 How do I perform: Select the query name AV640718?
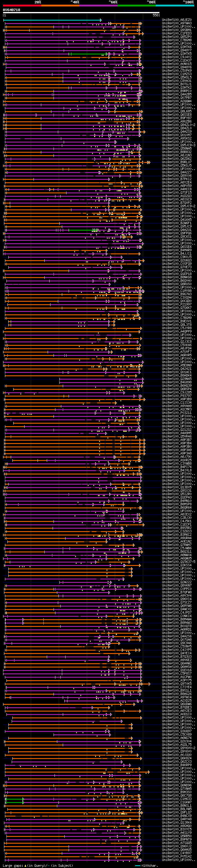11,10
